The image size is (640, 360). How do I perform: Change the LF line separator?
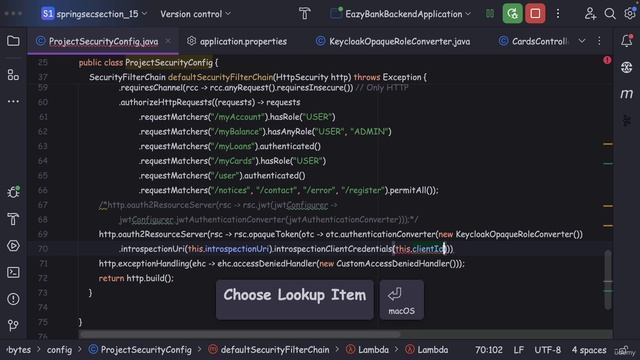click(518, 350)
